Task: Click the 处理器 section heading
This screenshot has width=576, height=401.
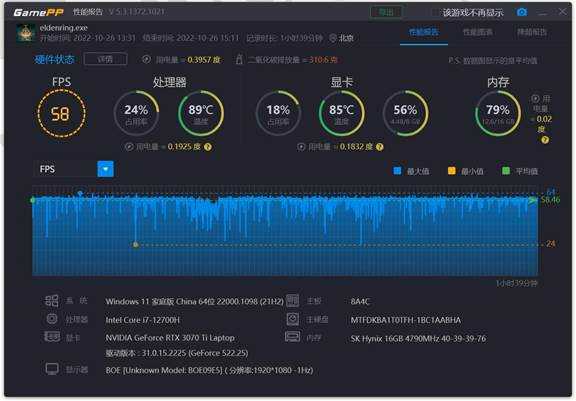Action: pos(170,82)
